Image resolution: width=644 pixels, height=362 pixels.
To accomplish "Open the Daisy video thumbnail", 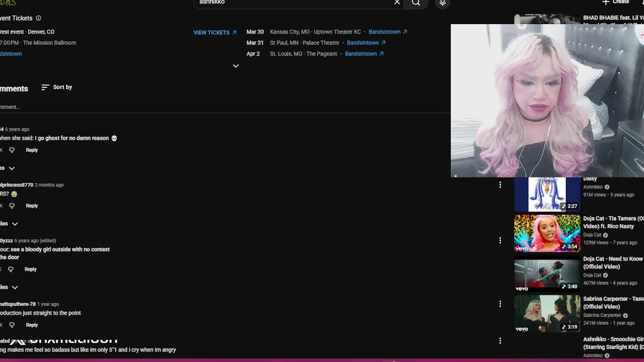I will pyautogui.click(x=547, y=194).
